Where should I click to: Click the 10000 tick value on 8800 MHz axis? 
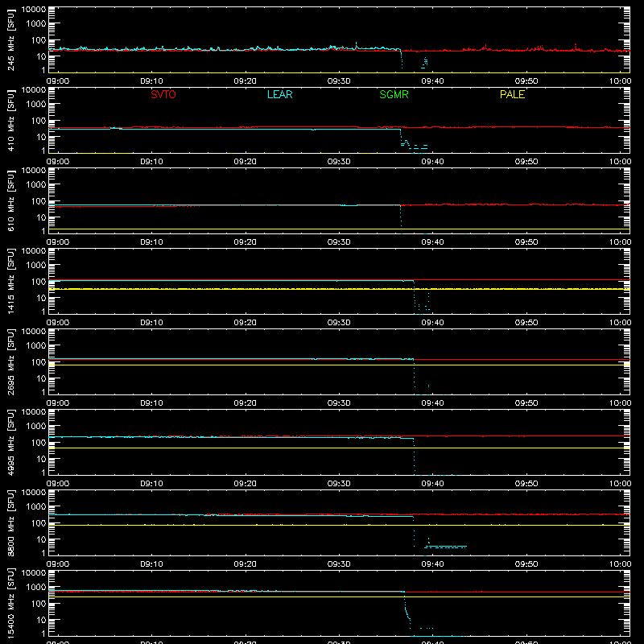click(x=34, y=493)
